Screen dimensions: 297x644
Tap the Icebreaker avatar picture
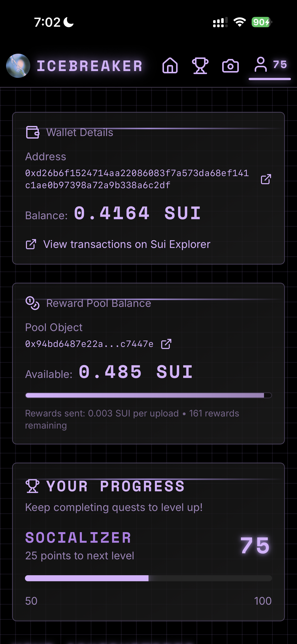(x=18, y=66)
